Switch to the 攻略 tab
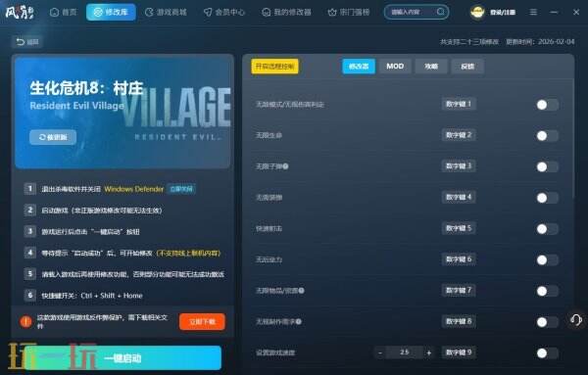 pyautogui.click(x=431, y=67)
